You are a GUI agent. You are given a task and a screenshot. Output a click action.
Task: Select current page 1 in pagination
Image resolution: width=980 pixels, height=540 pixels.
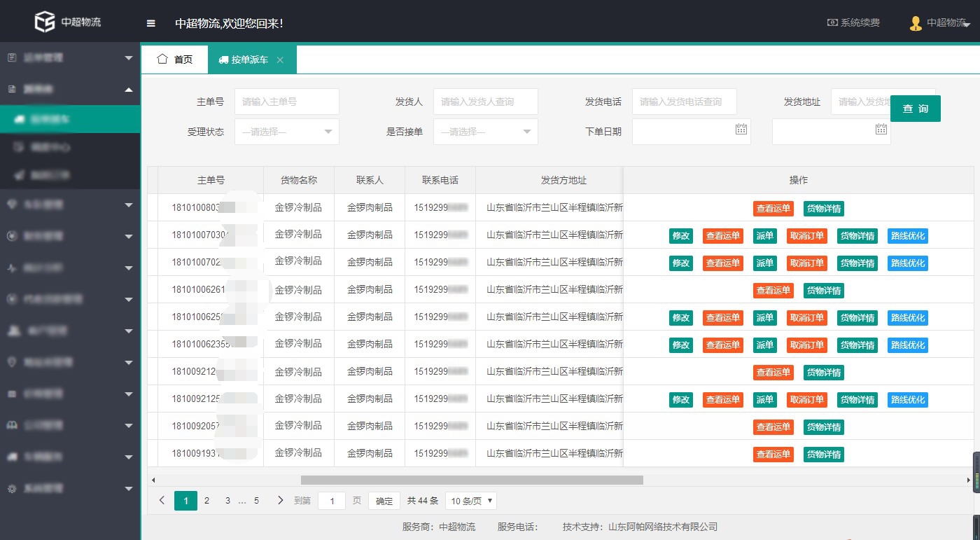(185, 501)
